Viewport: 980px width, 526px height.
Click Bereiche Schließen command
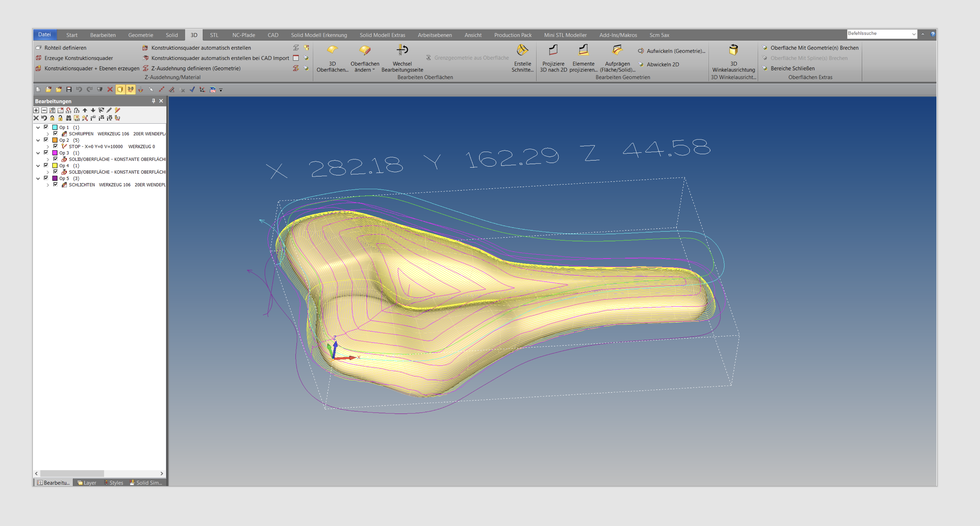(792, 68)
